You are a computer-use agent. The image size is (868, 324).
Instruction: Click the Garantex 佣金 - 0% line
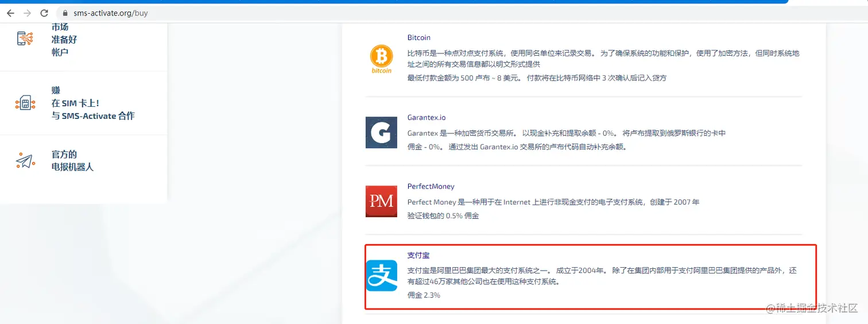pyautogui.click(x=517, y=146)
